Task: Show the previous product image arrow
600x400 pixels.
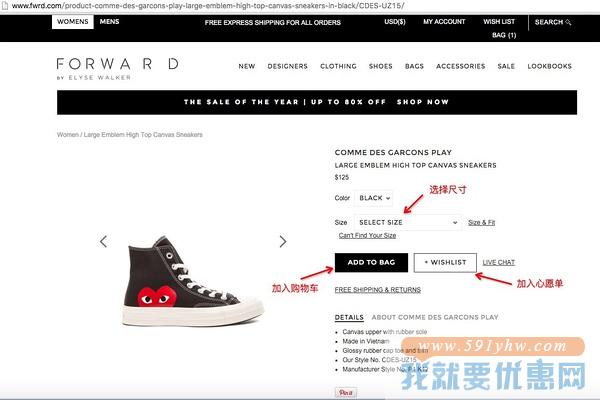Action: [103, 241]
